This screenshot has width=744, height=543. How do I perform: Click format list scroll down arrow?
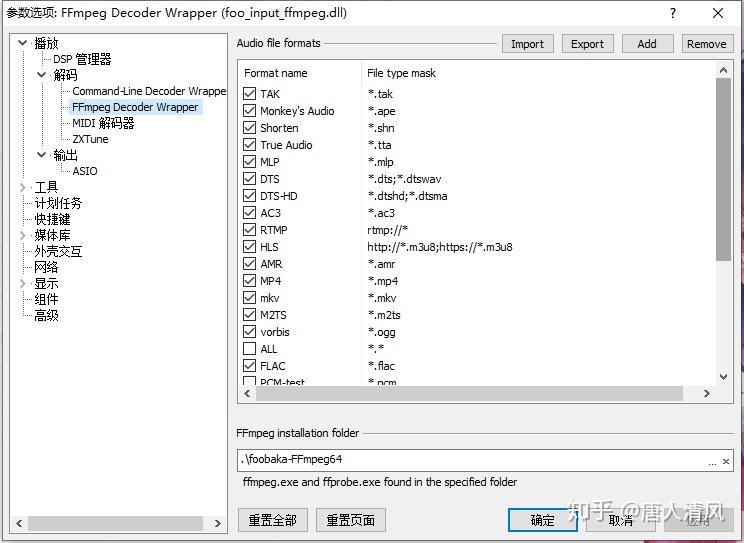(723, 377)
